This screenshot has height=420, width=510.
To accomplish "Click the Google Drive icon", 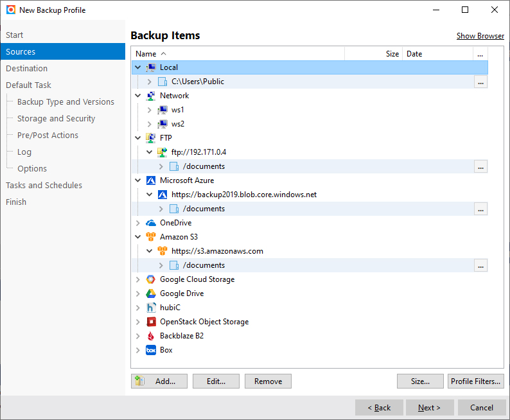I will [151, 293].
